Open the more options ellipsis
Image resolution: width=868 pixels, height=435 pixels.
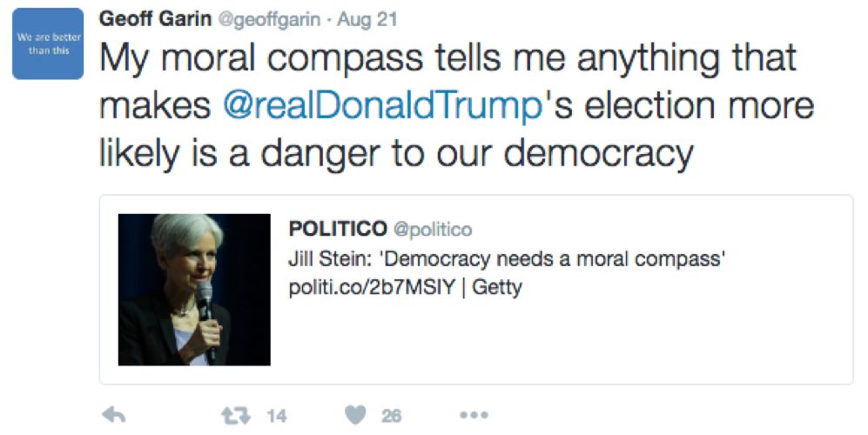click(x=474, y=414)
